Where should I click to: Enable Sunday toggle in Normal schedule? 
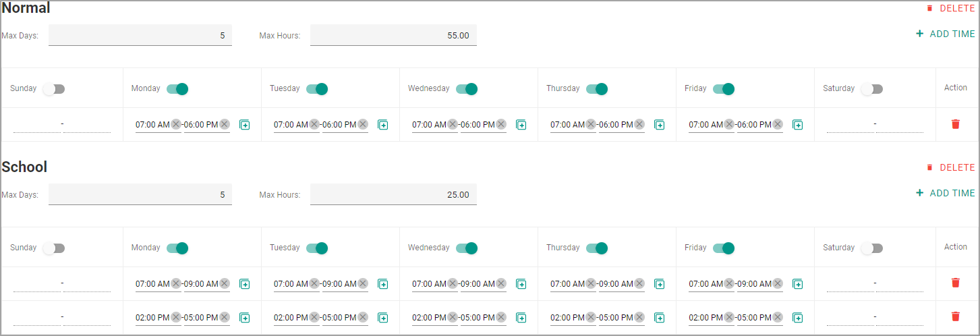point(53,89)
